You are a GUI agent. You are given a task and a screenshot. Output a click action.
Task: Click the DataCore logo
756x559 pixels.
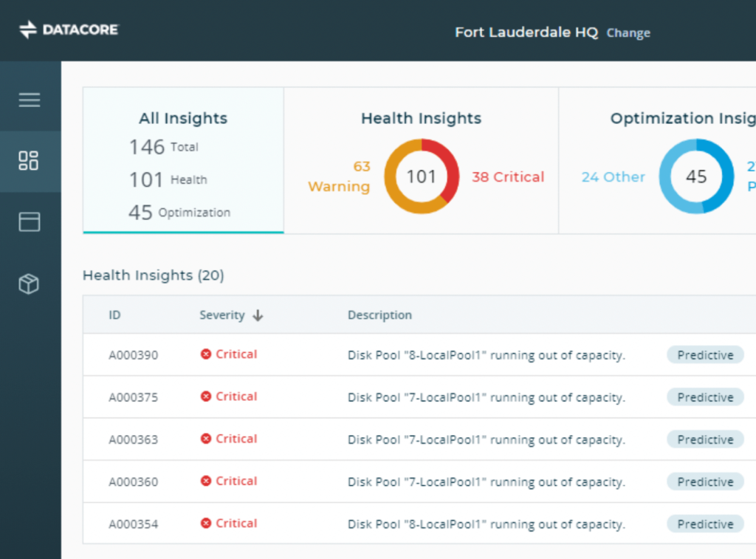69,30
